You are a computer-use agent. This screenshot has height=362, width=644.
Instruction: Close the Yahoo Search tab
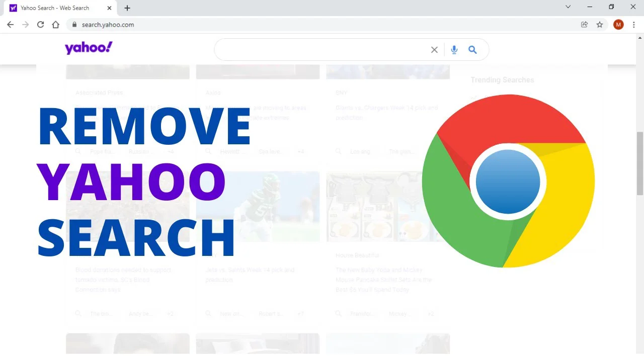[109, 8]
